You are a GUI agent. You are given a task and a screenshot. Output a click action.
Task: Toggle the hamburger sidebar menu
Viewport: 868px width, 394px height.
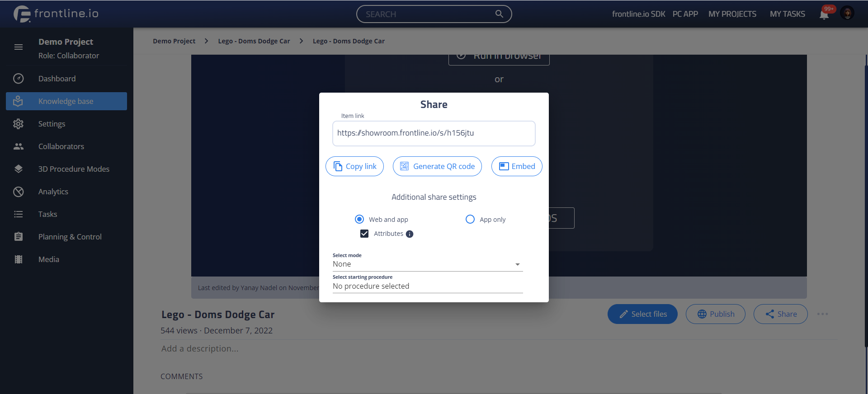tap(19, 47)
